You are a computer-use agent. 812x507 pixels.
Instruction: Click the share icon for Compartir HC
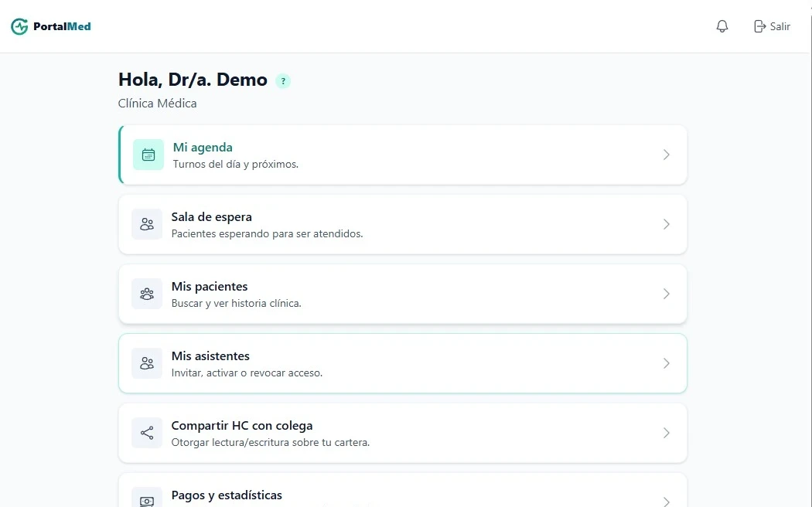147,433
